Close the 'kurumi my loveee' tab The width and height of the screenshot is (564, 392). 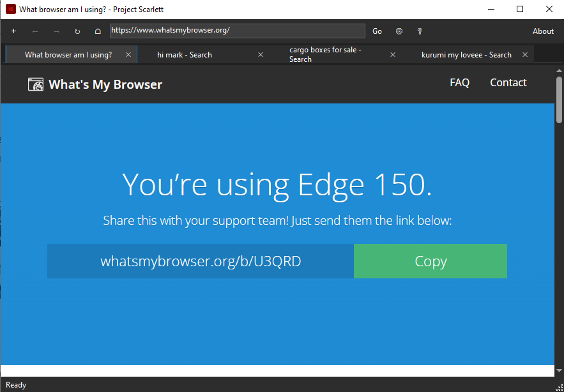[x=525, y=55]
